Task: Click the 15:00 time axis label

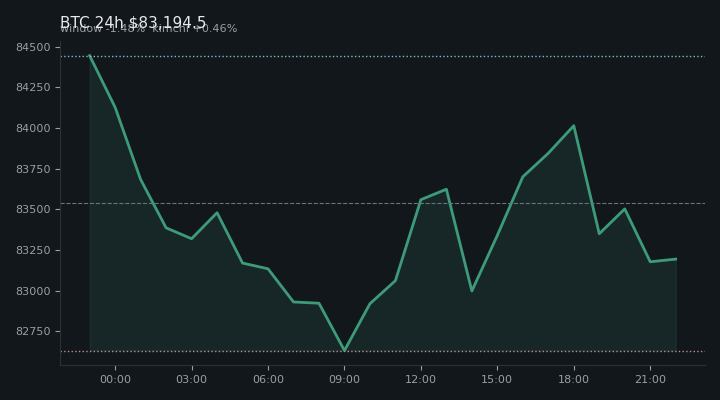Action: click(x=497, y=379)
